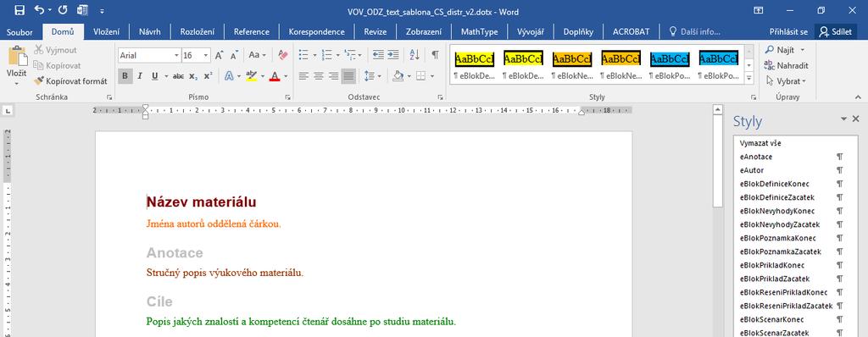
Task: Toggle strikethrough formatting
Action: 178,76
